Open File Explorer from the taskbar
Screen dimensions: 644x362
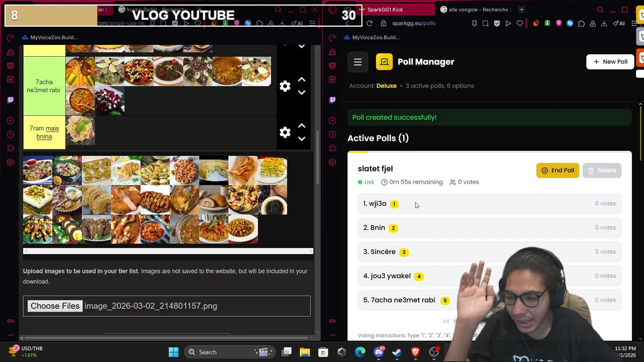(305, 352)
